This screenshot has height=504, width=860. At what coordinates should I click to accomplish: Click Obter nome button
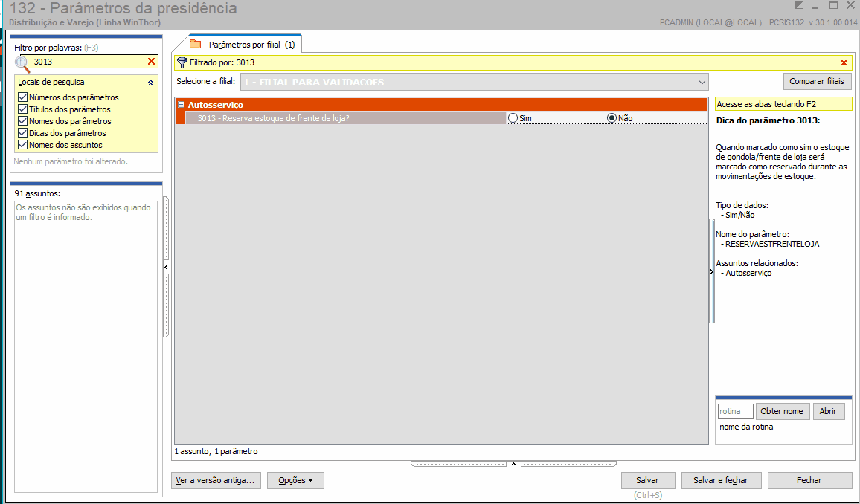pyautogui.click(x=782, y=411)
